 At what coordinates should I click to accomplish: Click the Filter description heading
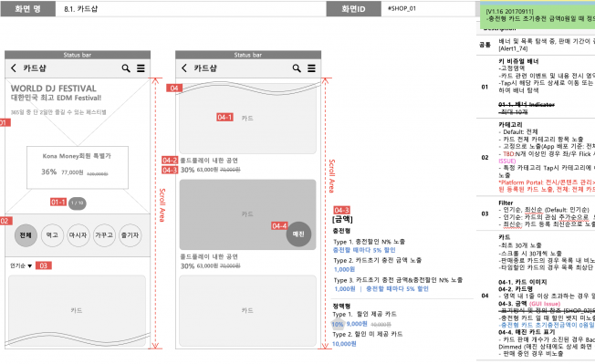(x=506, y=203)
